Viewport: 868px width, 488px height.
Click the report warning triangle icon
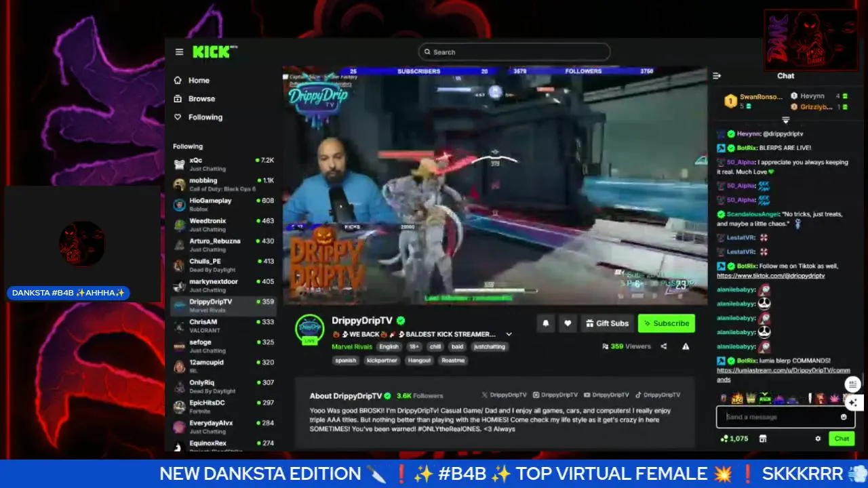point(686,346)
